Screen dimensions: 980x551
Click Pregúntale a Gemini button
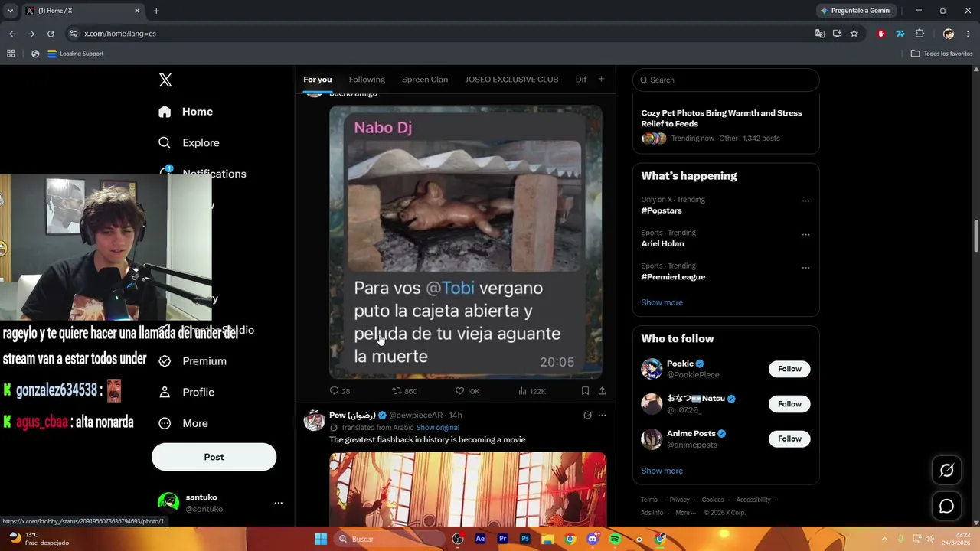(855, 11)
